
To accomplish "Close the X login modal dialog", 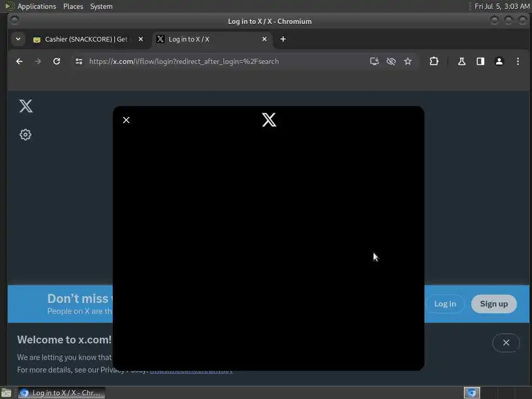I will (x=126, y=120).
